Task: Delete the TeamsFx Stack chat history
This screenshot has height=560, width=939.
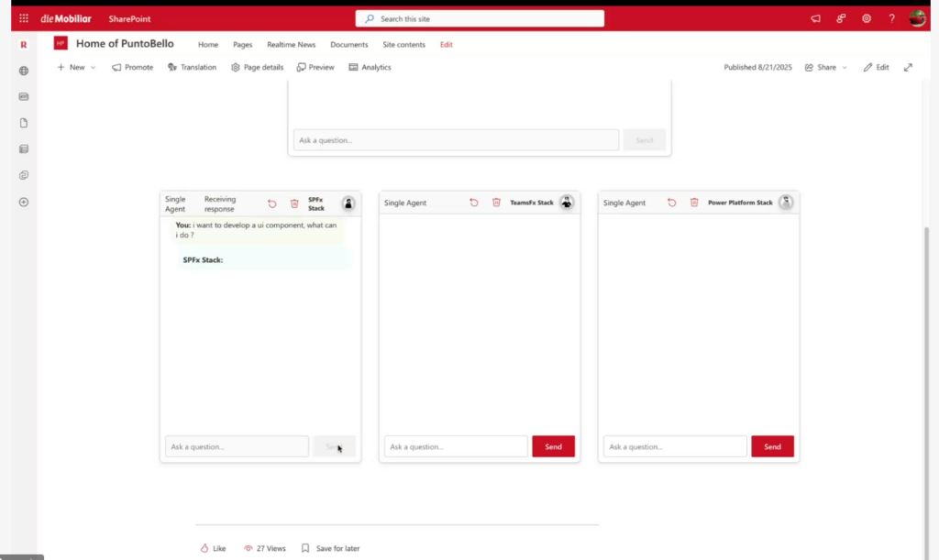Action: click(x=496, y=203)
